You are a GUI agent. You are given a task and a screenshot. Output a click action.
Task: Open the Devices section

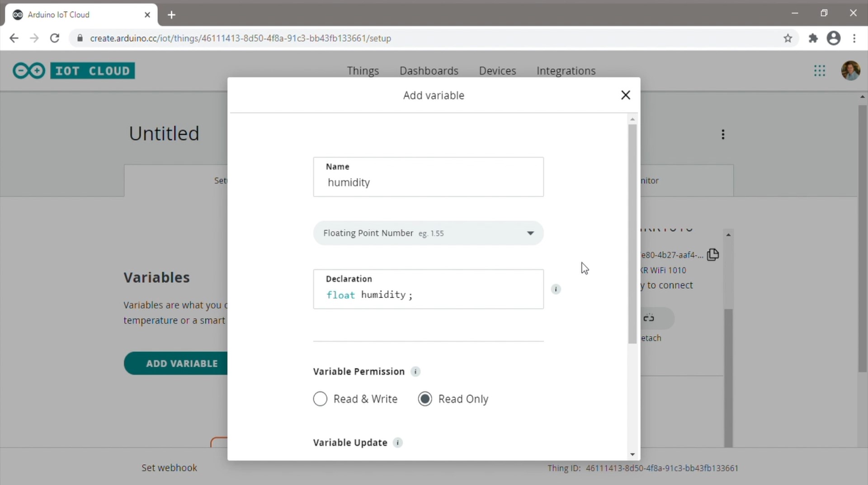pos(497,71)
